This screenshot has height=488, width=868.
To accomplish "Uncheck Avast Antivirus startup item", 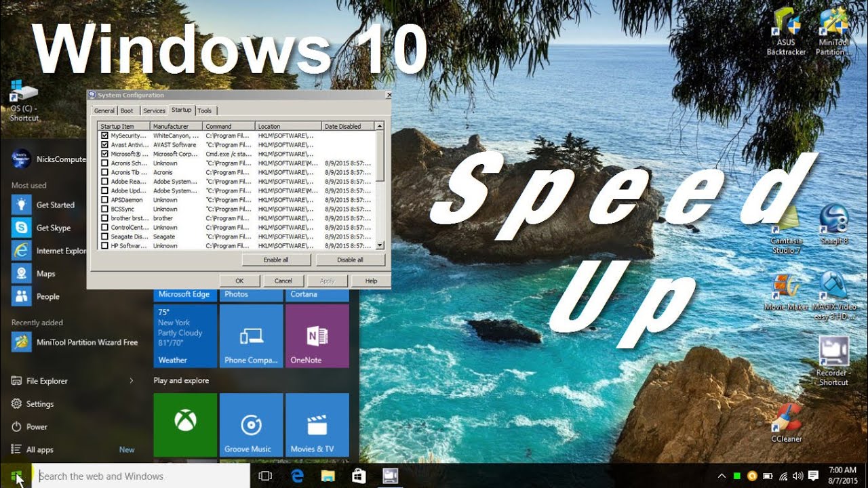I will point(104,144).
